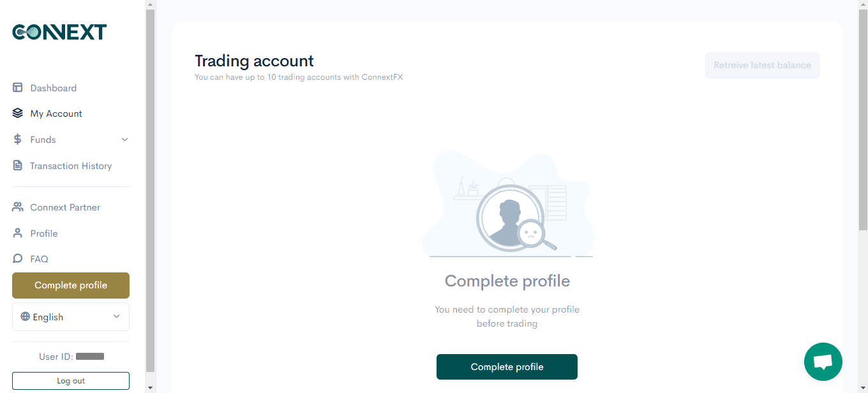Viewport: 868px width, 393px height.
Task: Open the live chat bubble widget
Action: click(823, 362)
